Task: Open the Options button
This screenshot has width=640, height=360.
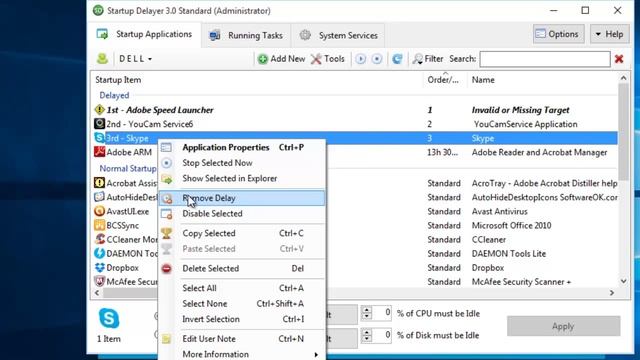Action: [x=558, y=34]
